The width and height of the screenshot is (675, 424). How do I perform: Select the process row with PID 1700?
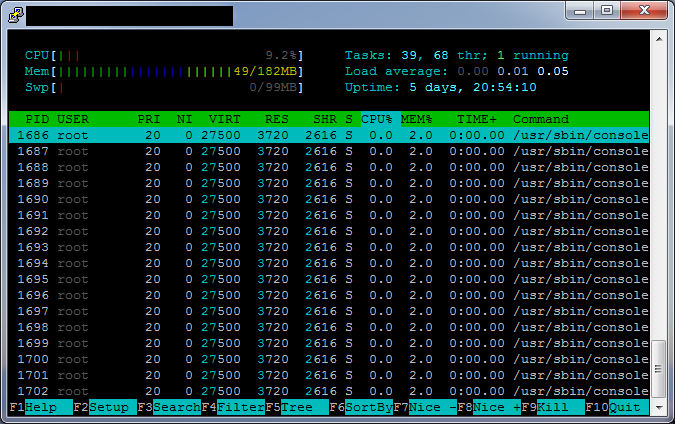coord(329,359)
